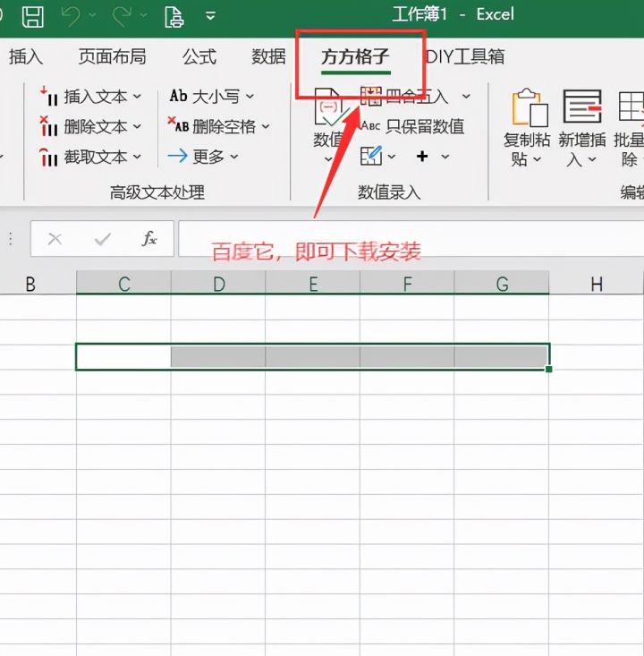Select column B header
The height and width of the screenshot is (656, 644).
(38, 284)
